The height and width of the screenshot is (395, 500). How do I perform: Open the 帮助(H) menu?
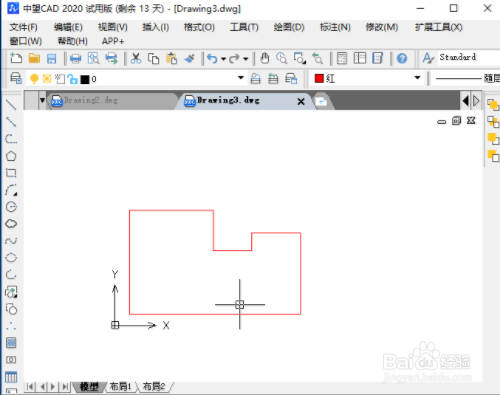coord(73,41)
